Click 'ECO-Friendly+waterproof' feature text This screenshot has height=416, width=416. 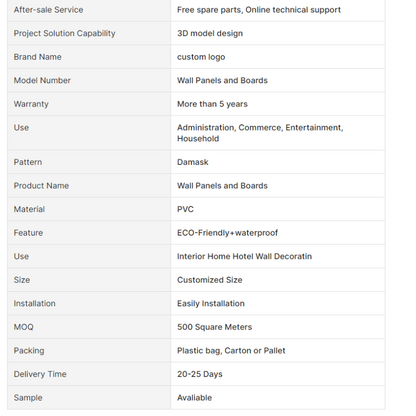coord(227,233)
